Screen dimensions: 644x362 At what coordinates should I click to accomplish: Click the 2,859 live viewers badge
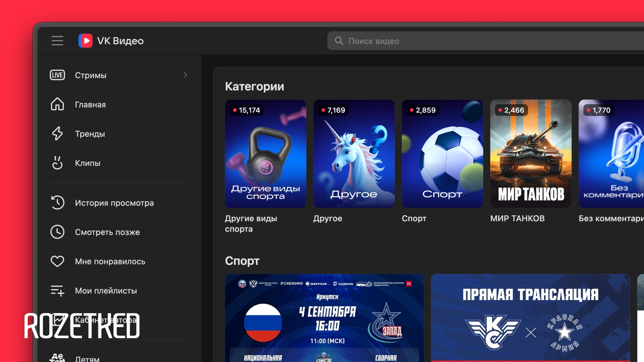point(423,110)
